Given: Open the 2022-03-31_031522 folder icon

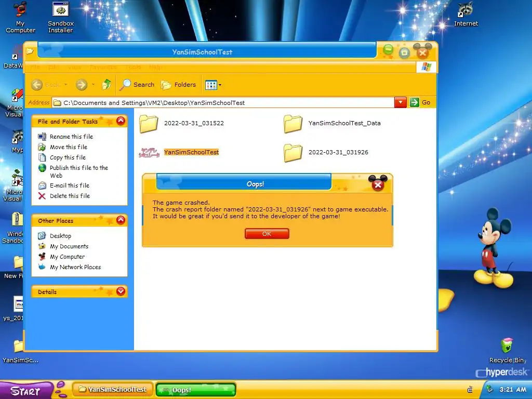Looking at the screenshot, I should pos(149,124).
